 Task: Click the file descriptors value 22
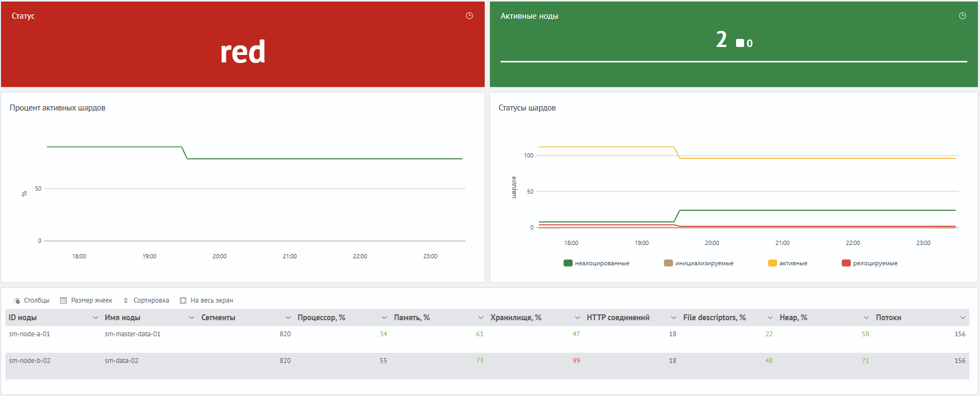(x=769, y=334)
